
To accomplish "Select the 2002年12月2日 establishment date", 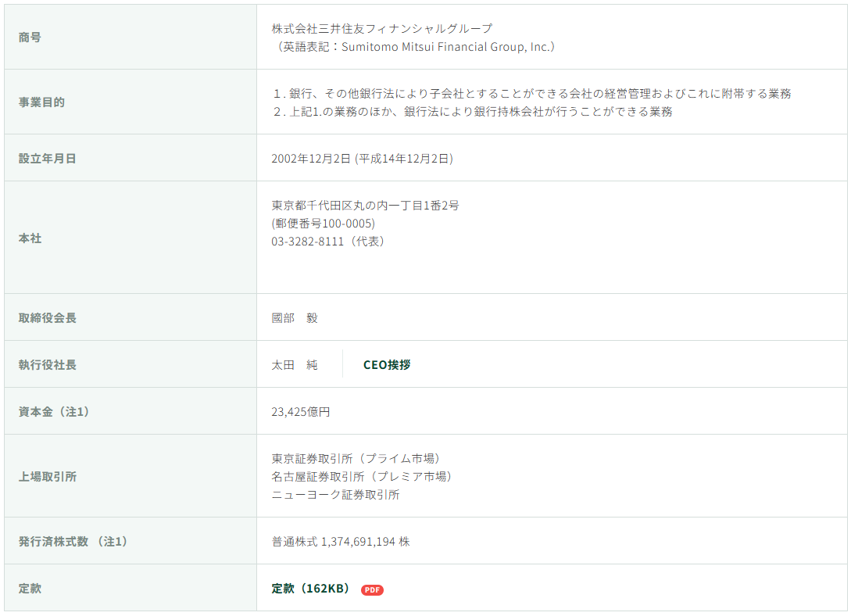I will point(311,159).
